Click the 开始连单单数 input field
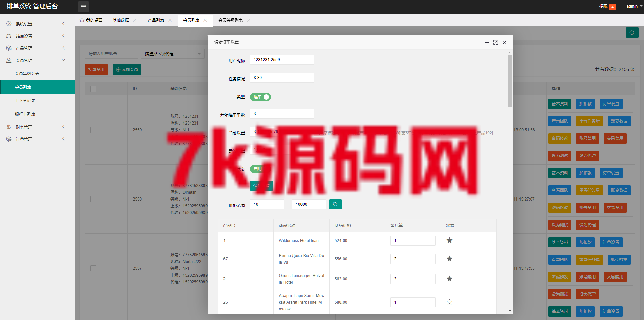The height and width of the screenshot is (320, 644). 282,114
